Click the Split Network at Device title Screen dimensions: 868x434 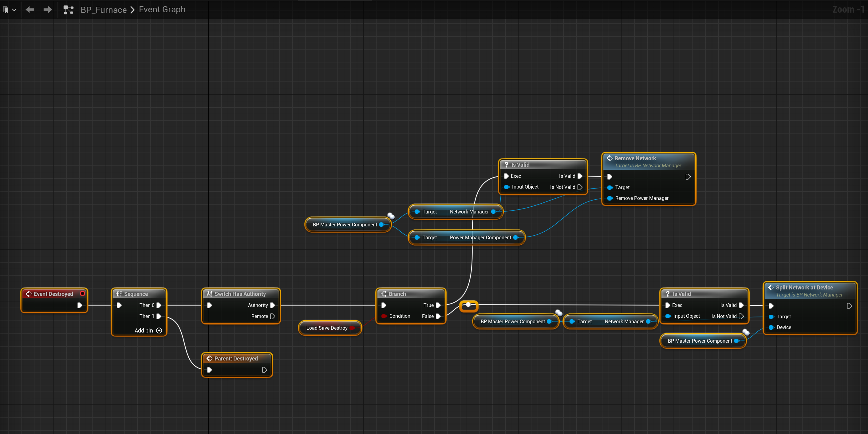click(x=804, y=287)
